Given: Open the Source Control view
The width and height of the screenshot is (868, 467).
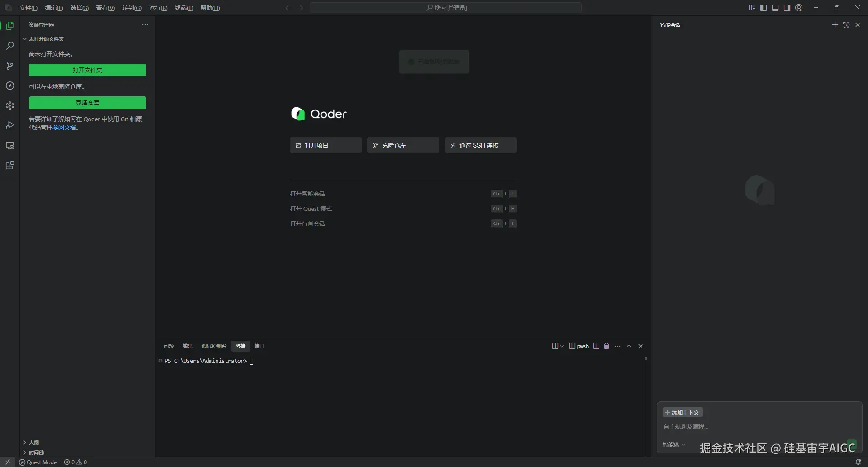Looking at the screenshot, I should click(x=10, y=66).
